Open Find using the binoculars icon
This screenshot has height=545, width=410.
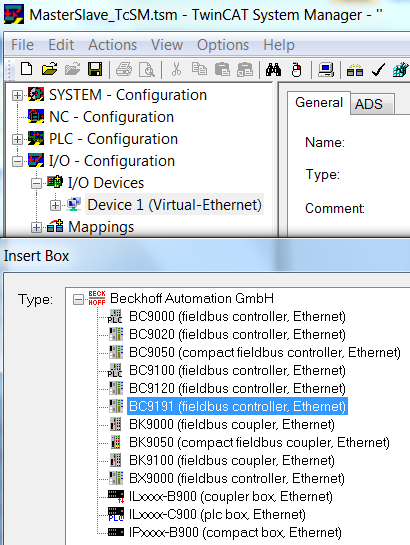[273, 70]
